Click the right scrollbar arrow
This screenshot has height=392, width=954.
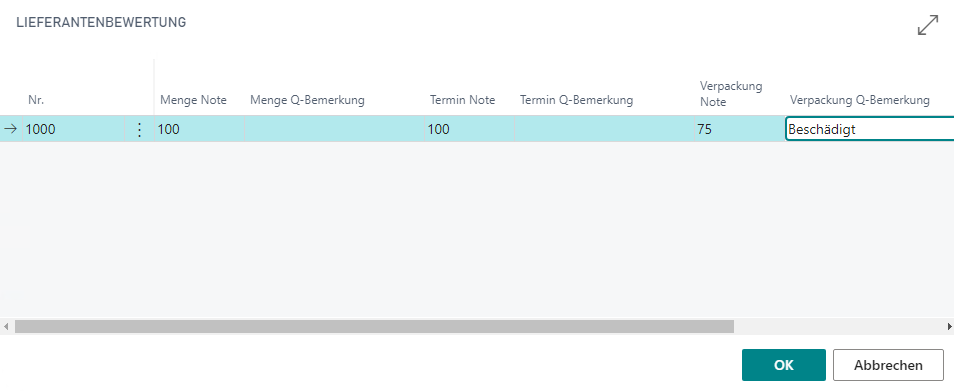click(x=948, y=327)
